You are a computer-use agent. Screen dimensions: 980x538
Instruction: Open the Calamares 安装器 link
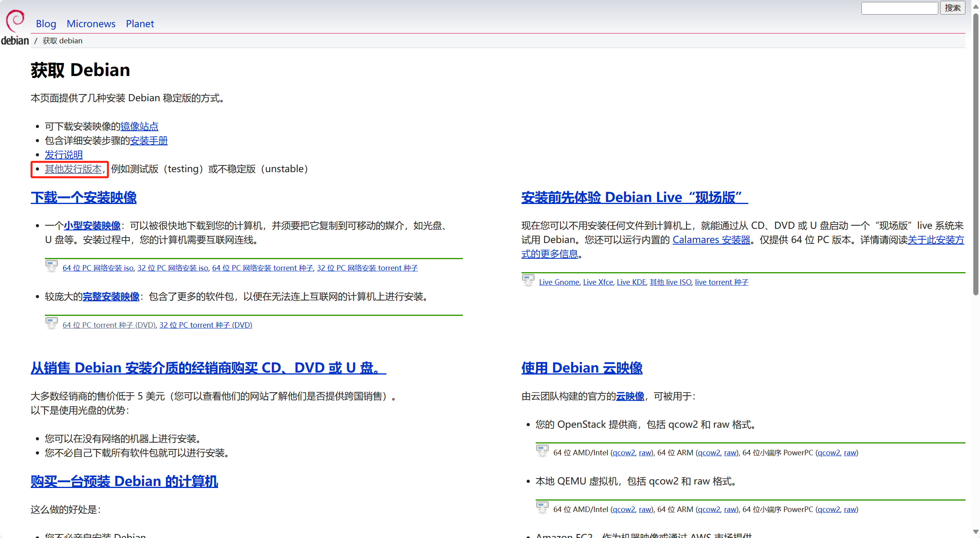click(x=711, y=240)
